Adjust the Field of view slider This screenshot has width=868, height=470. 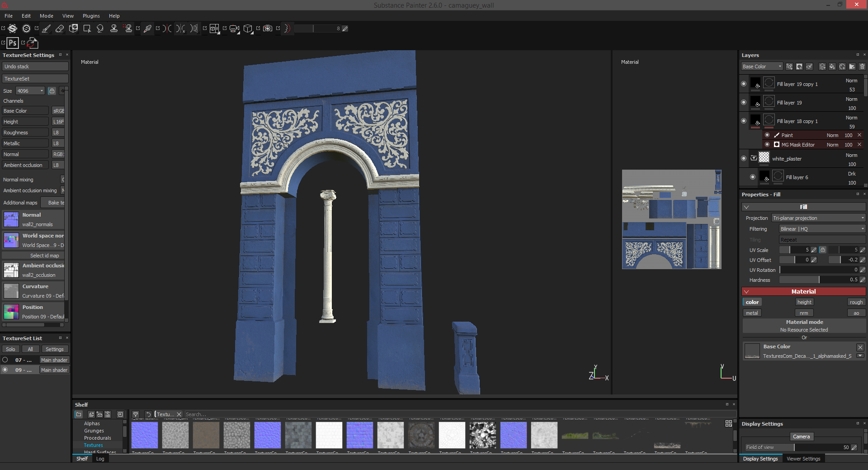pos(797,447)
